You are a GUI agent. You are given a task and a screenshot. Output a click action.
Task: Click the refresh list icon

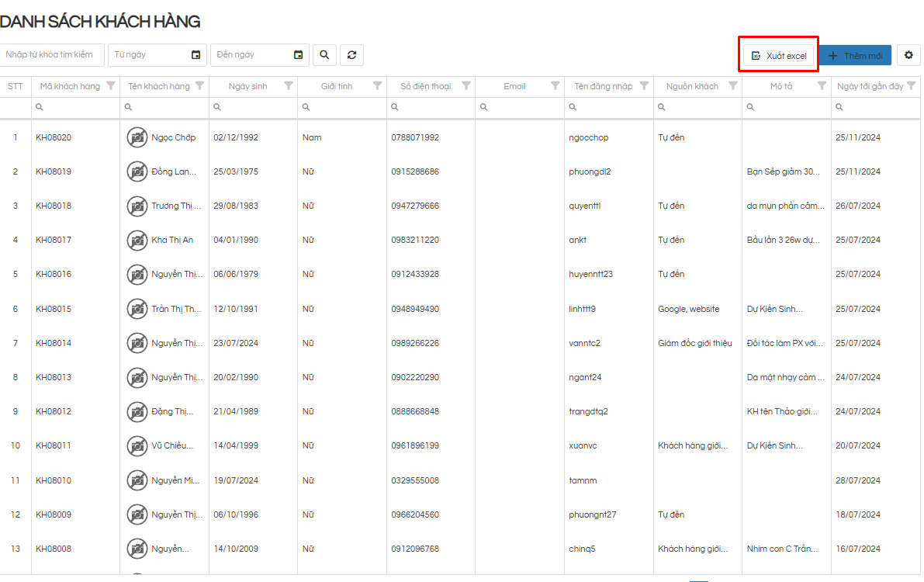coord(351,55)
